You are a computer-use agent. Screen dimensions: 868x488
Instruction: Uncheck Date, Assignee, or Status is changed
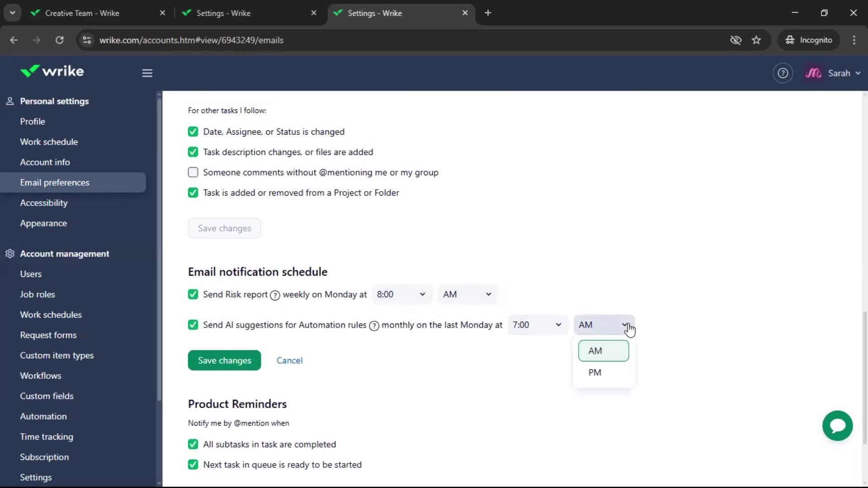(193, 131)
